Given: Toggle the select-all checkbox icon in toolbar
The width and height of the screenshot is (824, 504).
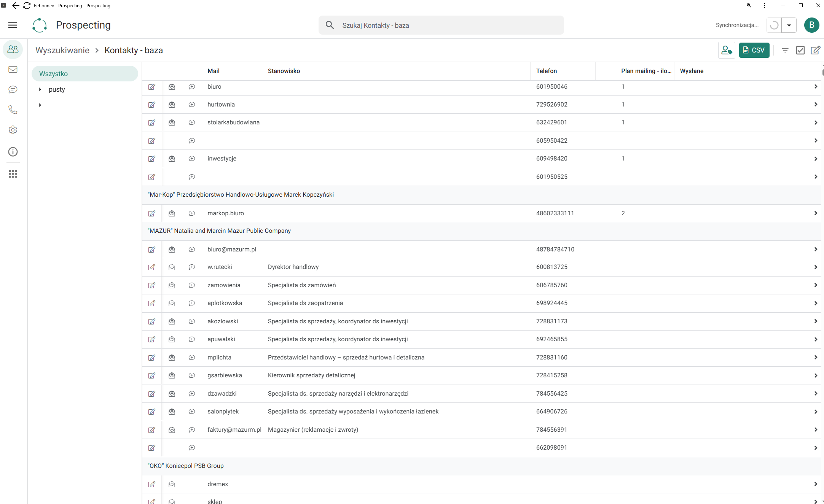Looking at the screenshot, I should tap(800, 50).
